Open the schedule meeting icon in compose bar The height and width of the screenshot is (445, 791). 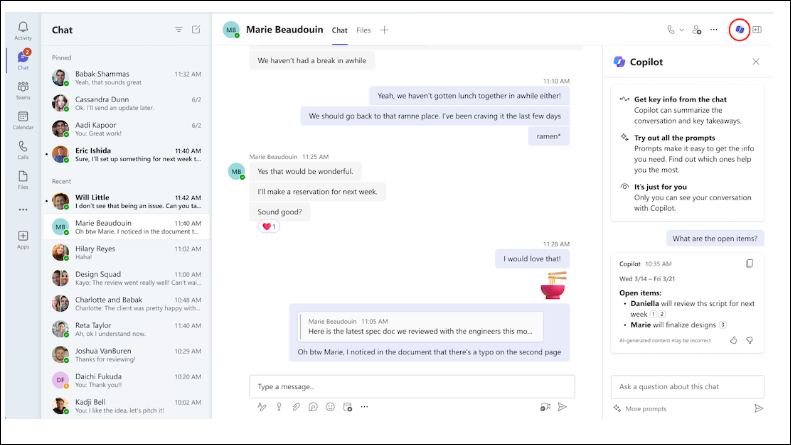pos(348,407)
